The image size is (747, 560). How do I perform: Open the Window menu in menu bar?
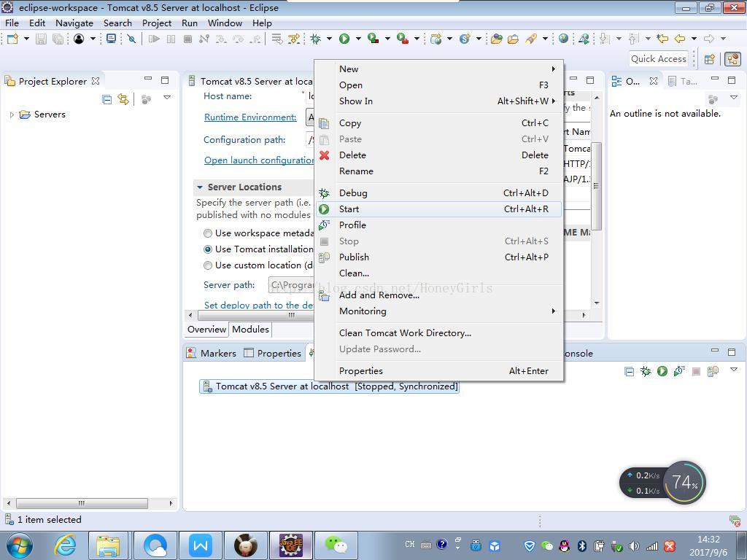(225, 23)
